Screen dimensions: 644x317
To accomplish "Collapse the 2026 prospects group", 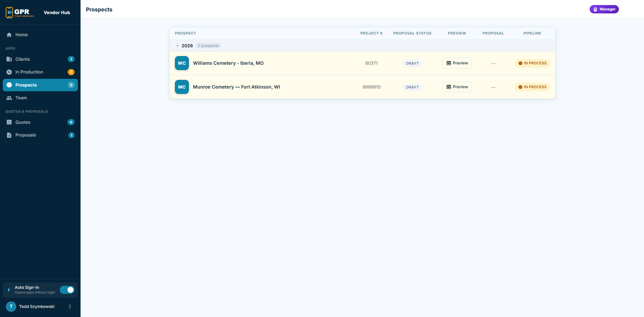I will [x=178, y=46].
